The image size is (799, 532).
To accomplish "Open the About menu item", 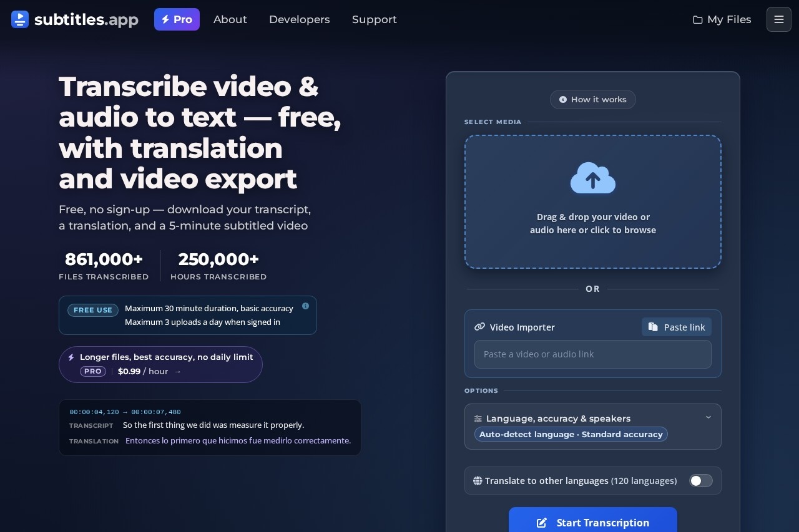I will [230, 19].
